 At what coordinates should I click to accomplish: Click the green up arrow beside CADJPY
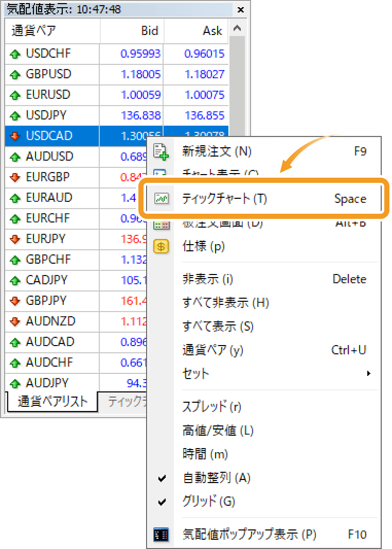click(15, 281)
